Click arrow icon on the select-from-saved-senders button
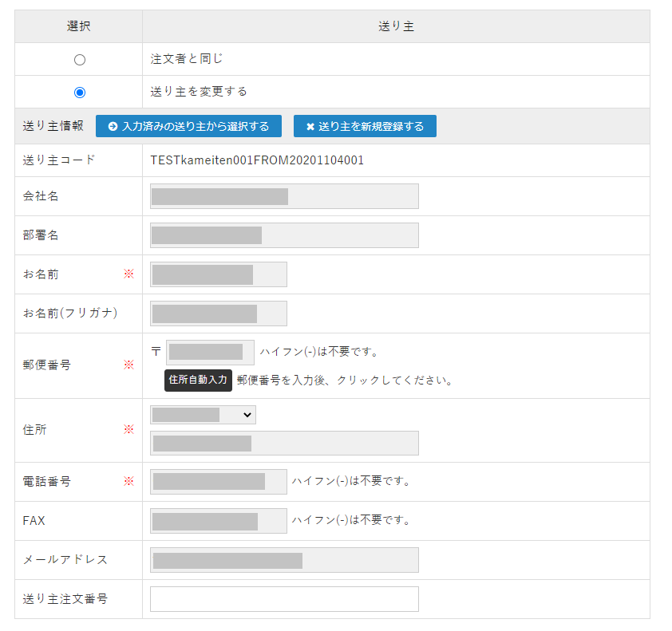The width and height of the screenshot is (672, 631). [x=113, y=127]
